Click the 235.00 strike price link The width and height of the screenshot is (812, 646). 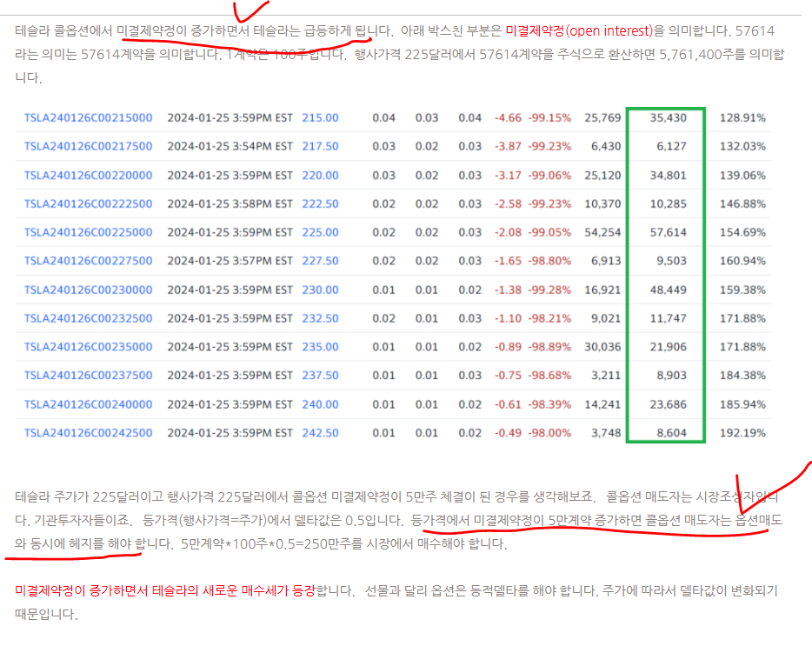pyautogui.click(x=321, y=347)
